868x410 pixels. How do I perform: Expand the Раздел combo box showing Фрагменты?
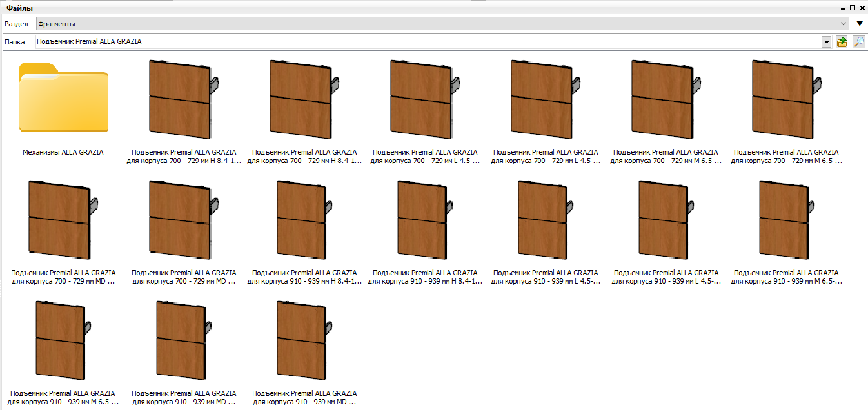[x=443, y=24]
